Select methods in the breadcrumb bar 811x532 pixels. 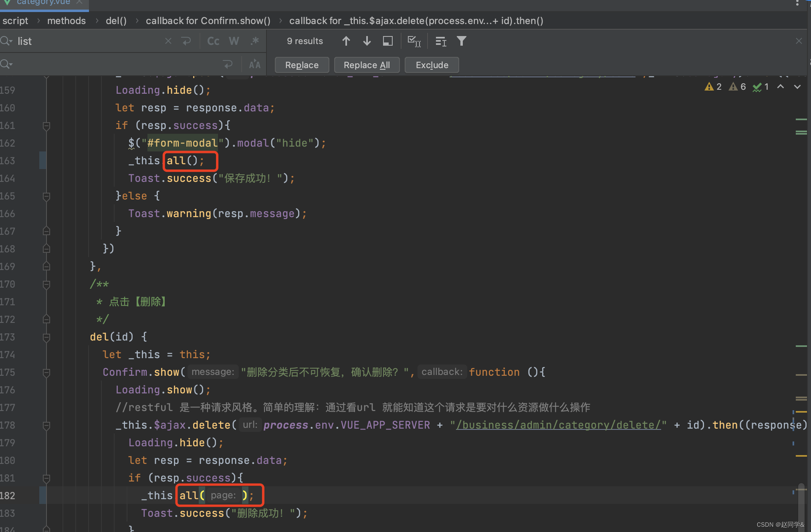(67, 20)
